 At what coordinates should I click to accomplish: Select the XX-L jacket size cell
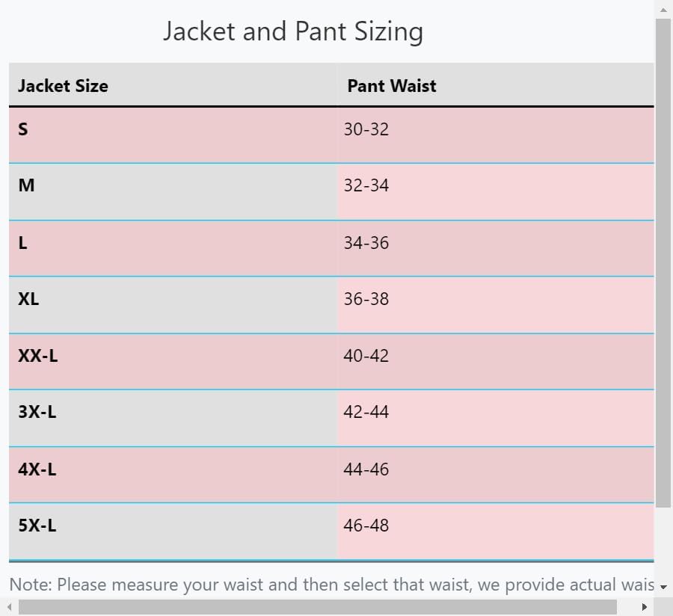tap(173, 362)
